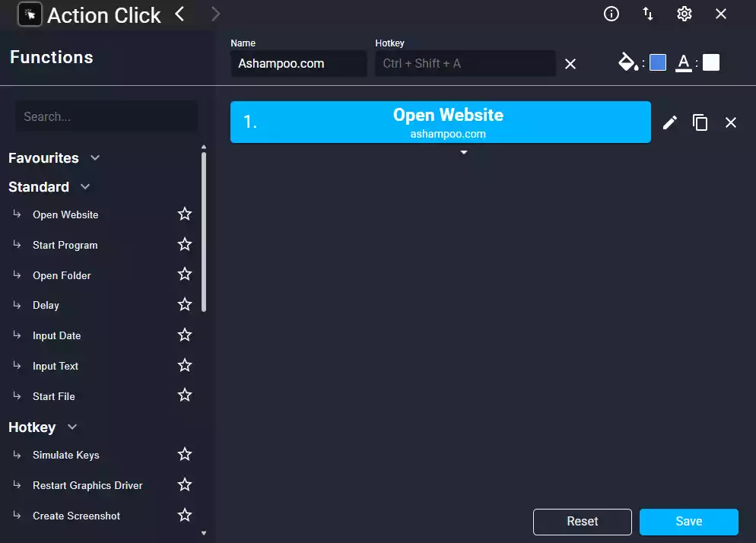The width and height of the screenshot is (756, 543).
Task: Edit the Open Website step with pencil
Action: [x=670, y=122]
